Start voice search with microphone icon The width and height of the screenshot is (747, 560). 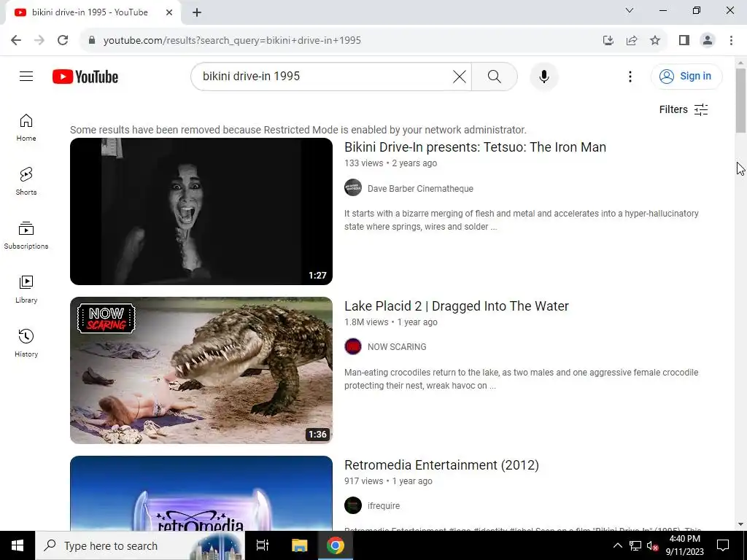(544, 76)
